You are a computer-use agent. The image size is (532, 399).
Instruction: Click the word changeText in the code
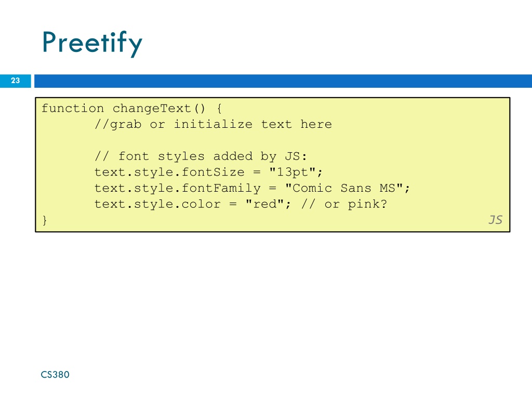pyautogui.click(x=152, y=109)
